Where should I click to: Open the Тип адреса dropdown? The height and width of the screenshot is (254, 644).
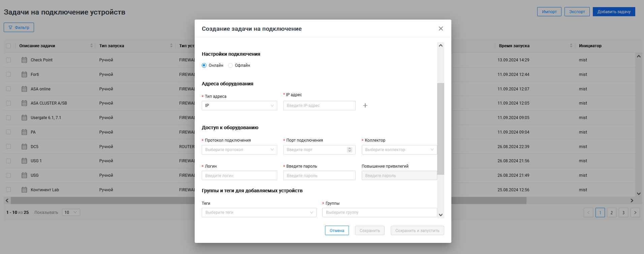pos(239,106)
